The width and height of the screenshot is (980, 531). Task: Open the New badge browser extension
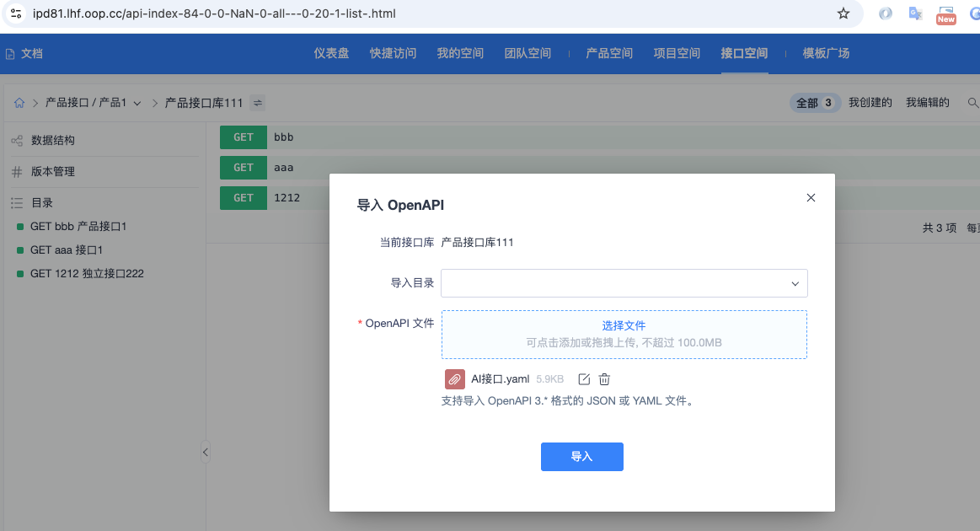(945, 15)
